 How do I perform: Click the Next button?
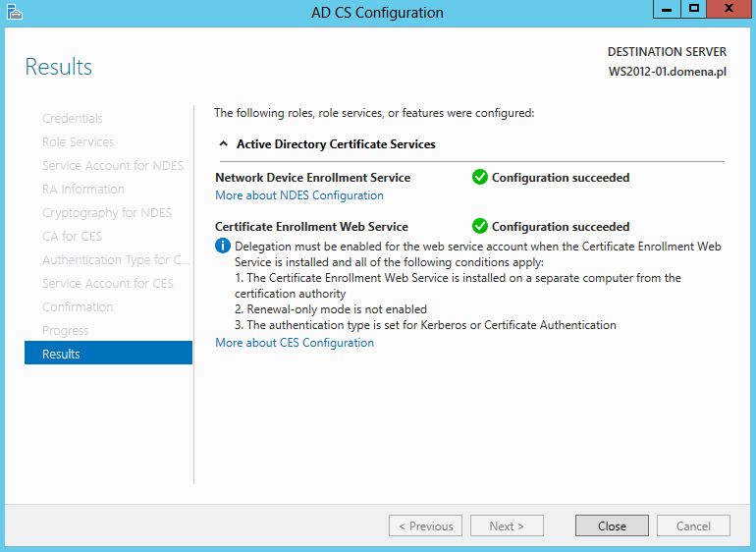(507, 525)
